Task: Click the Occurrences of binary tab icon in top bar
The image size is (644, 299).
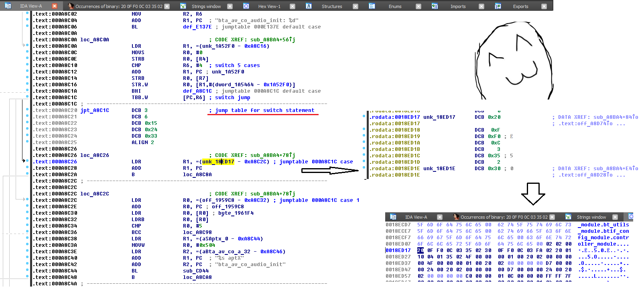Action: click(x=71, y=6)
